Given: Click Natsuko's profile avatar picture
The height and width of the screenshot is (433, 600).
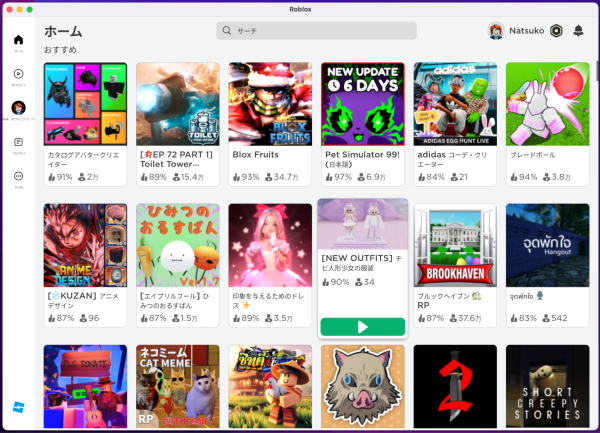Looking at the screenshot, I should point(496,31).
